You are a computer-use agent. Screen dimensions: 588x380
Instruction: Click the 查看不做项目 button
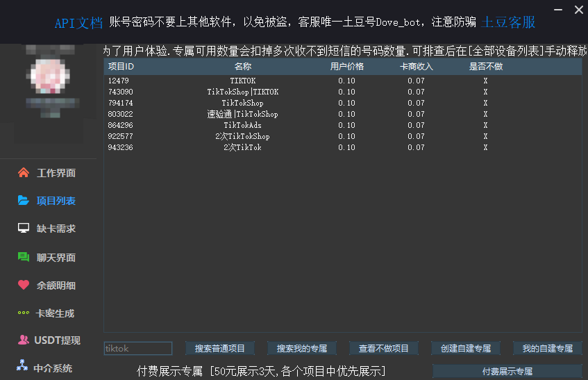click(384, 349)
